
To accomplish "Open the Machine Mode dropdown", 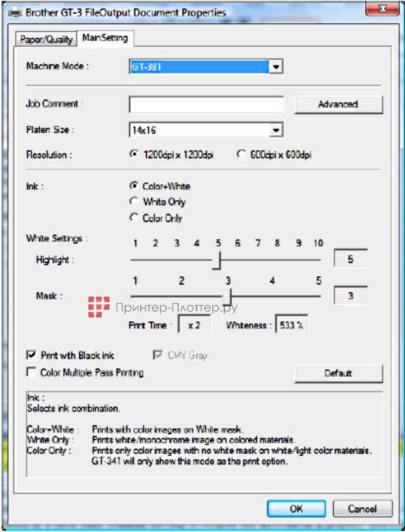I will coord(275,67).
